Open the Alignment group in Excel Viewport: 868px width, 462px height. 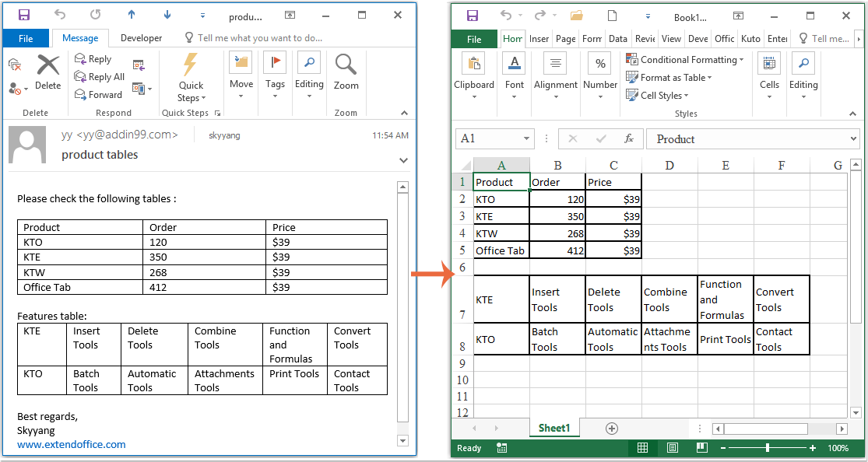555,77
